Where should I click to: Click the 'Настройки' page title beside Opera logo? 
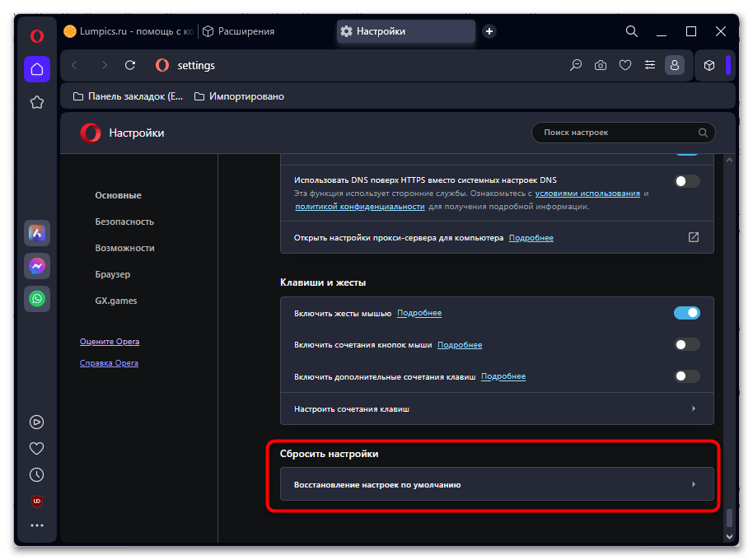pyautogui.click(x=137, y=133)
